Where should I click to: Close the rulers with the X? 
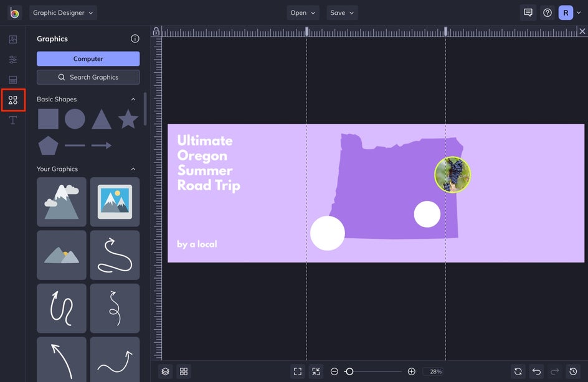coord(582,32)
